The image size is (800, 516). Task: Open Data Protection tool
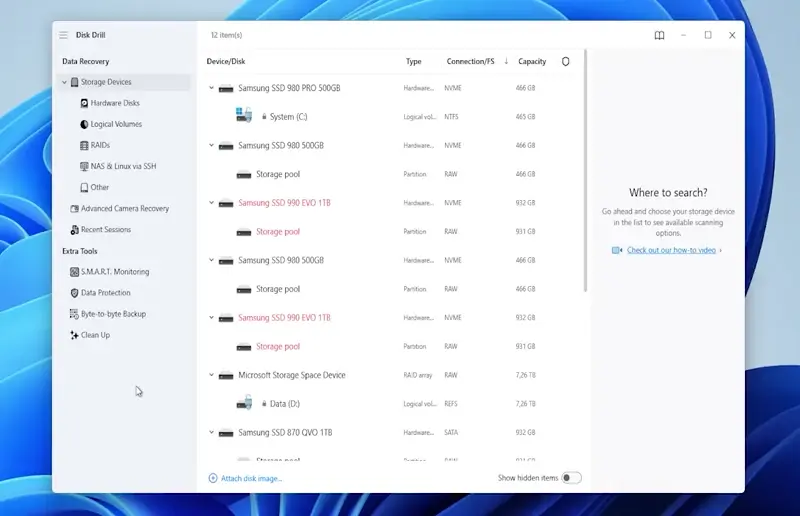click(106, 293)
